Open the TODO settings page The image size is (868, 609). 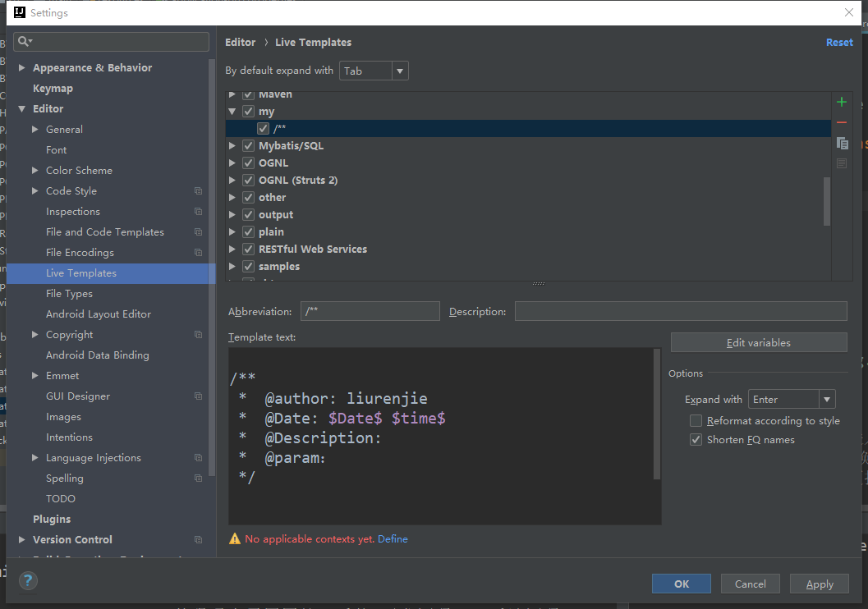[x=60, y=498]
